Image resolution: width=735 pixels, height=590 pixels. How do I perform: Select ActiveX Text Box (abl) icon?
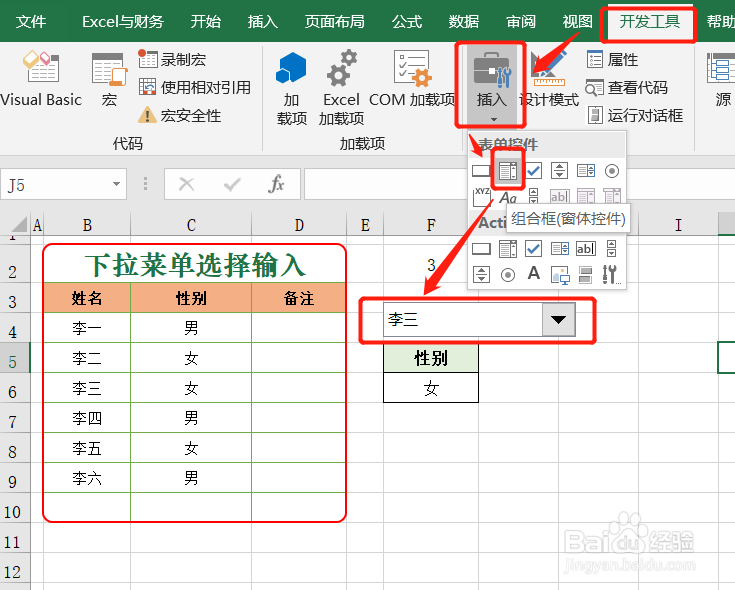(585, 248)
